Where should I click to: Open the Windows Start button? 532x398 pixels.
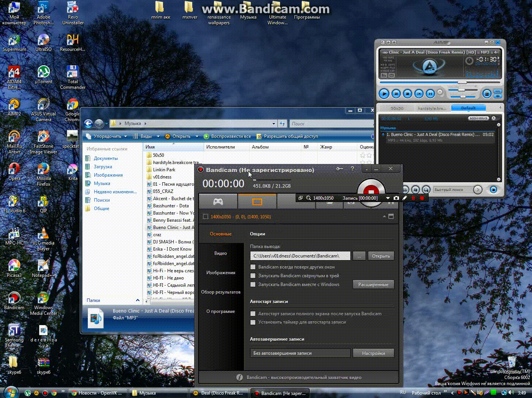[x=11, y=392]
